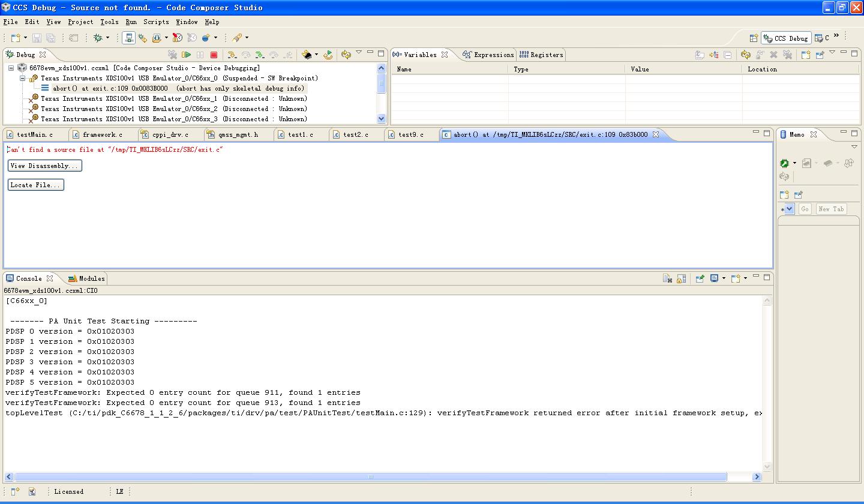Click the Memory view Pin to Debug Context icon

(x=798, y=195)
